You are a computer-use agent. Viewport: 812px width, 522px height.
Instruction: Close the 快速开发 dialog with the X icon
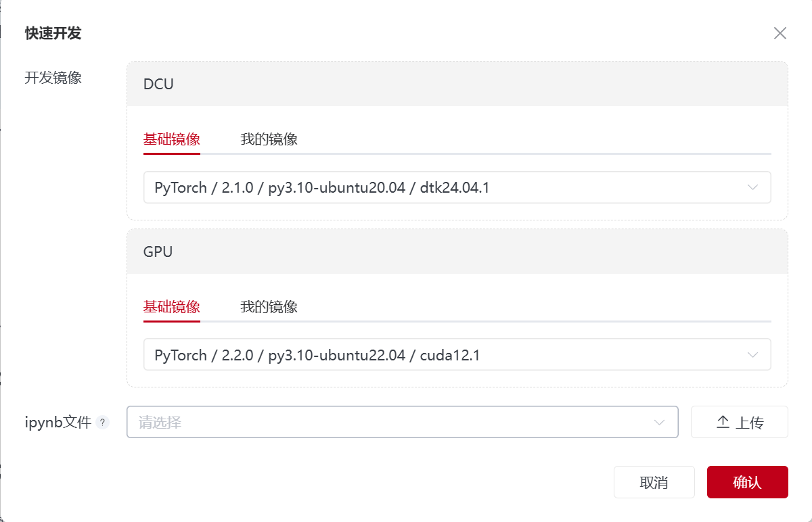coord(780,33)
